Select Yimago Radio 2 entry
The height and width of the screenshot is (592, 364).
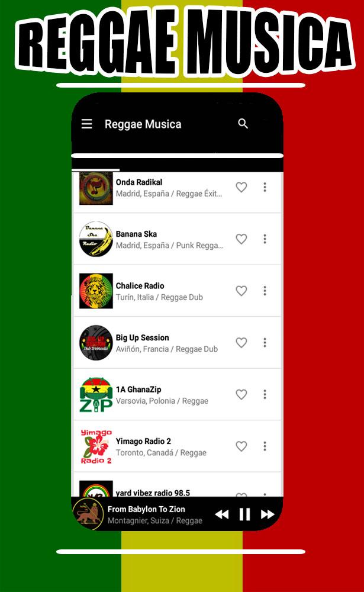point(177,446)
